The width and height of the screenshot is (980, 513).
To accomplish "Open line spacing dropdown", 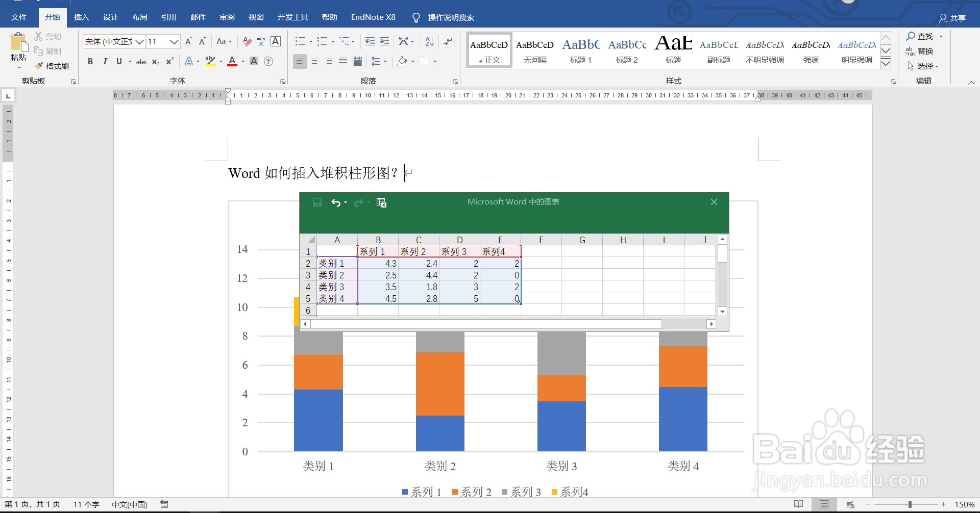I will tap(385, 61).
